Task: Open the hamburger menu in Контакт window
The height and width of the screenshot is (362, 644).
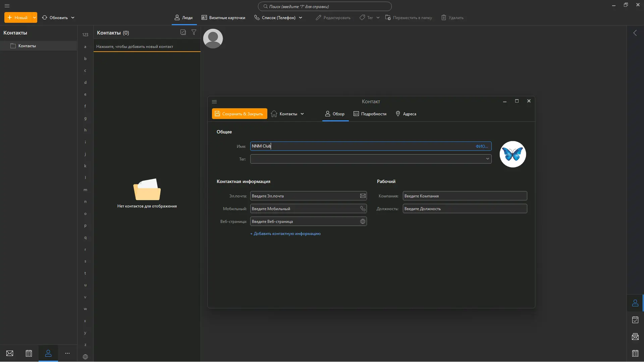Action: 214,102
